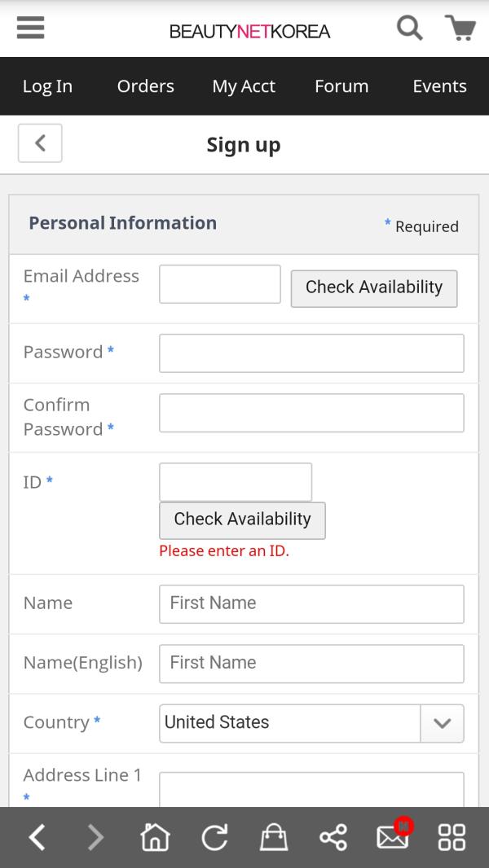This screenshot has width=489, height=868.
Task: Check Availability for the ID field
Action: pos(243,520)
